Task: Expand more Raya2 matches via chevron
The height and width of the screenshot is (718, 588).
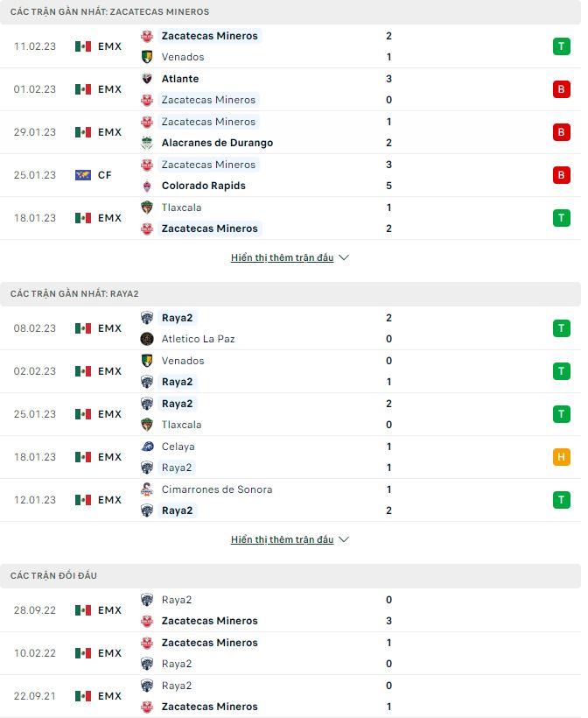Action: [344, 540]
